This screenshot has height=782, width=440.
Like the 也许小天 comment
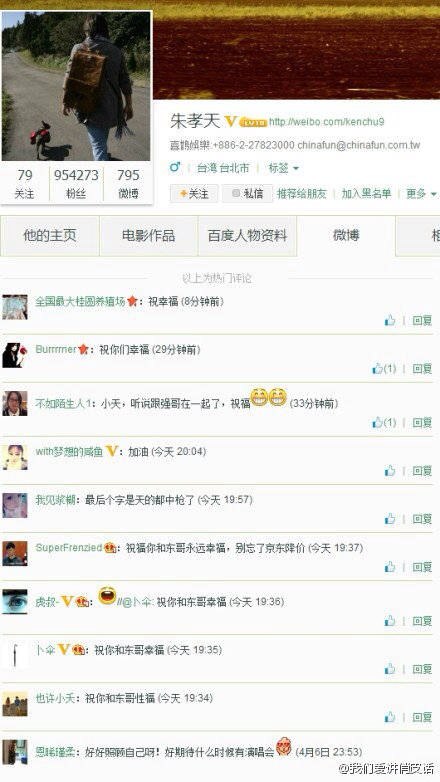(x=390, y=717)
